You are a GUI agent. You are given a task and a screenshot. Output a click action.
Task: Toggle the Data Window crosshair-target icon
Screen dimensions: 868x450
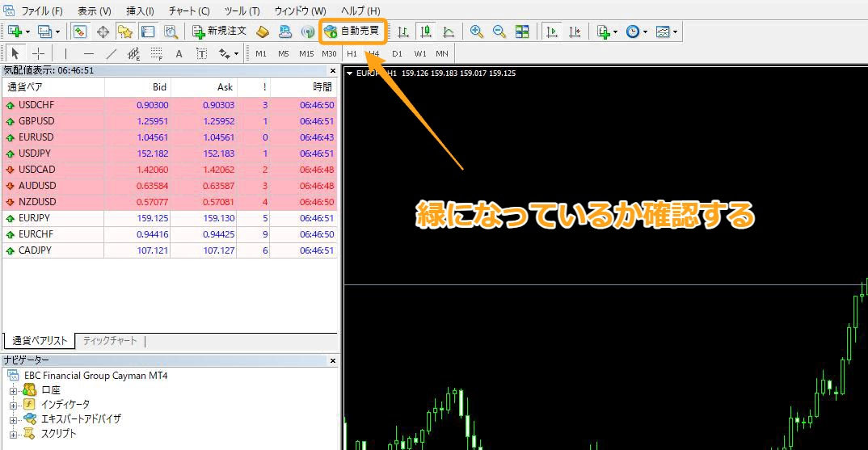click(x=103, y=32)
